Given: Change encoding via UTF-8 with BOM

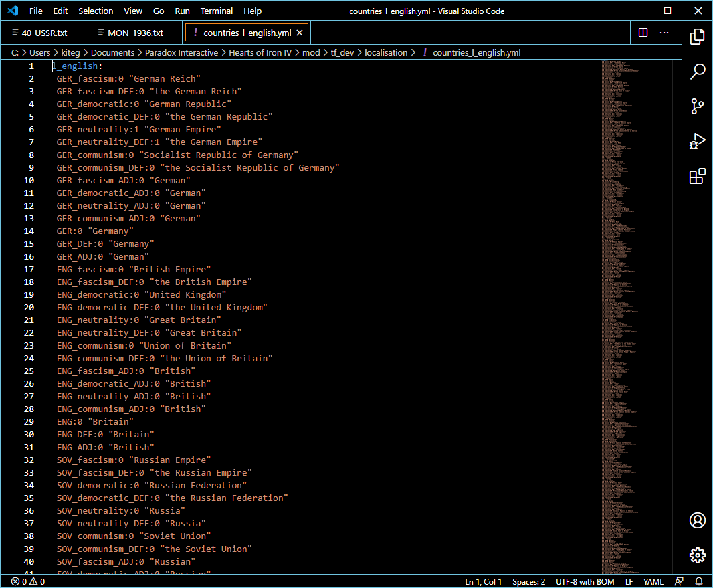Looking at the screenshot, I should pyautogui.click(x=585, y=581).
